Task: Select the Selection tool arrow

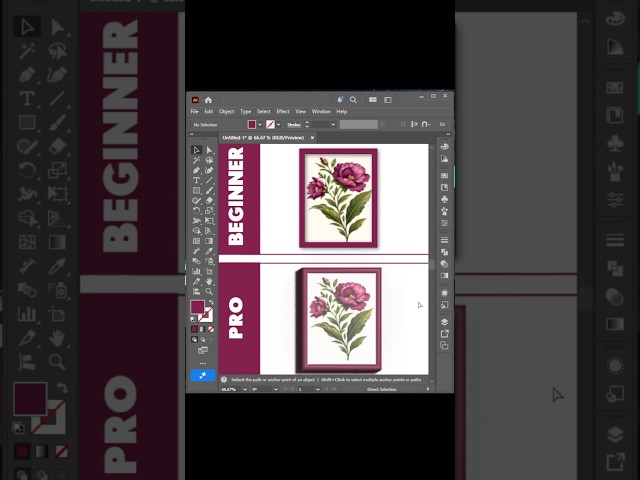Action: [x=196, y=150]
